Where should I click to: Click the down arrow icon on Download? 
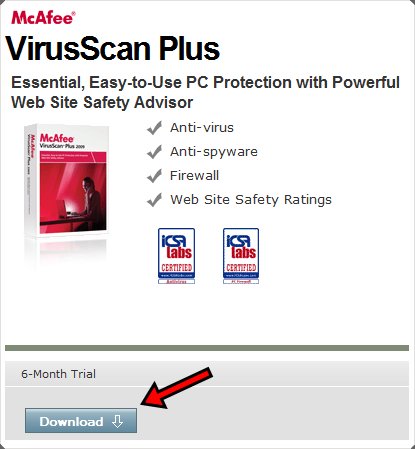coord(117,421)
